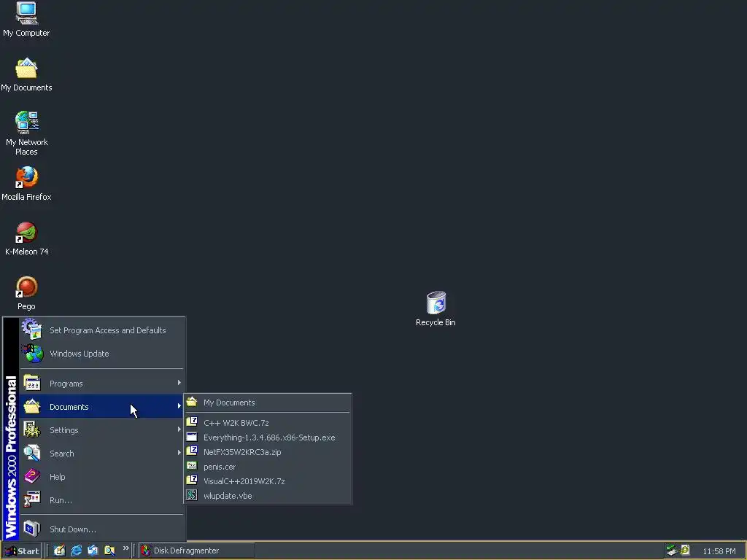Click the Search magnifier icon in Start menu
Viewport: 747px width, 560px height.
(x=32, y=453)
